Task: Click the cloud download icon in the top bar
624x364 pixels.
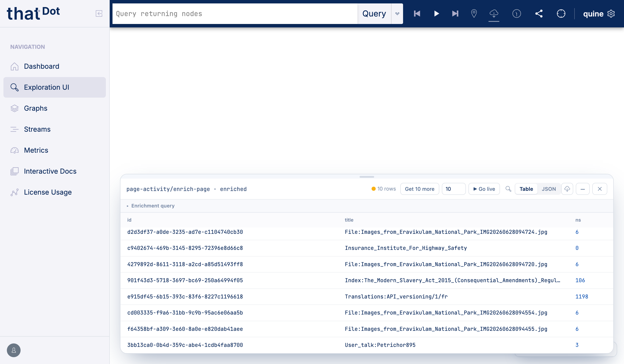Action: click(x=494, y=14)
